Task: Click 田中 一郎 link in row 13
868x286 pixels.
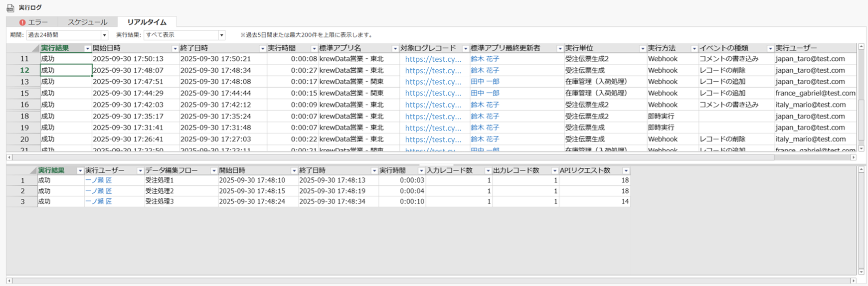Action: tap(485, 82)
